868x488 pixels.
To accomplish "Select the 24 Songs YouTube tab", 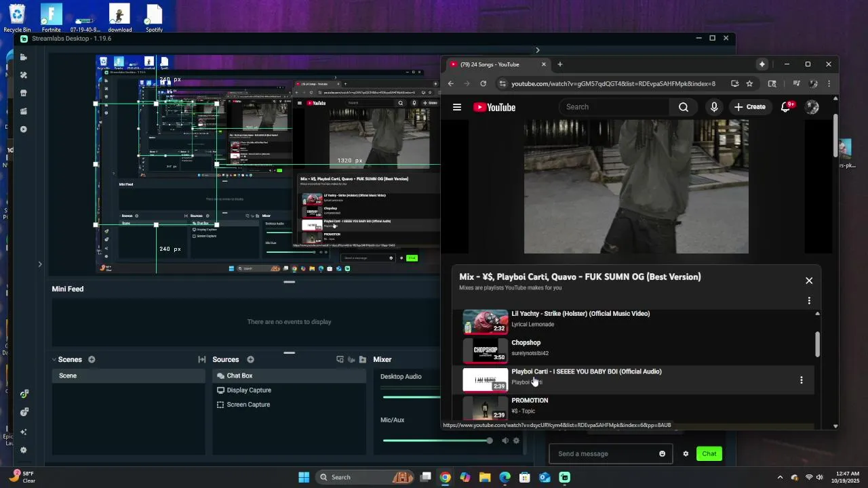I will click(x=498, y=64).
